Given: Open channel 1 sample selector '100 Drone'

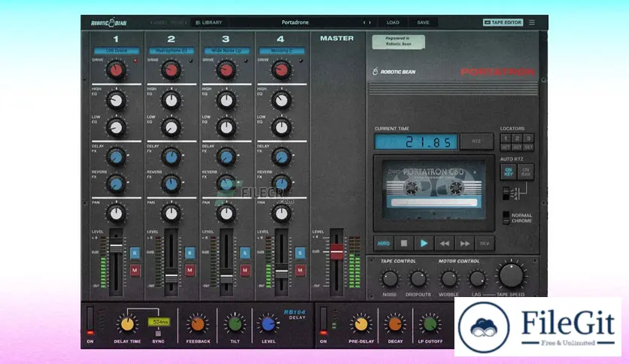Looking at the screenshot, I should [x=117, y=51].
